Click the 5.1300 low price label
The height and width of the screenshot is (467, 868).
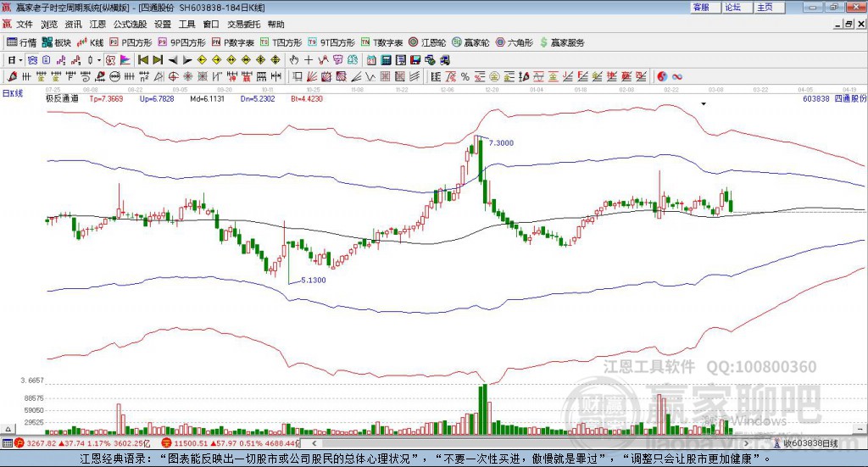314,280
